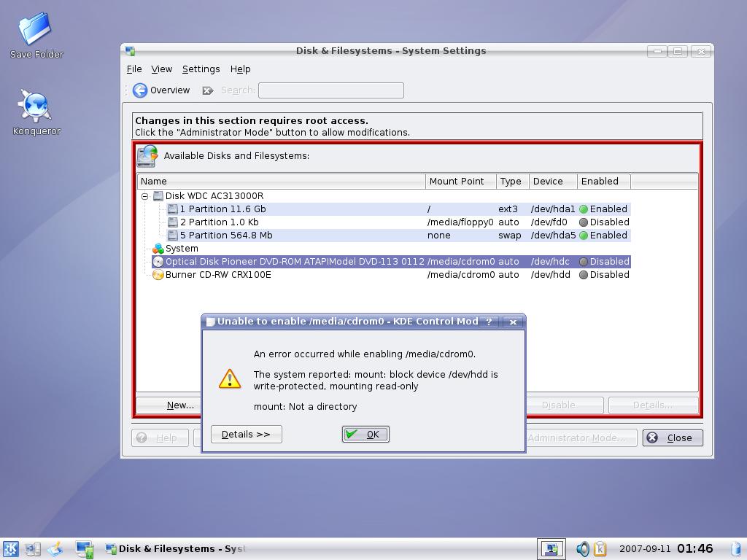
Task: Click the taskbar clock showing 01:46
Action: click(694, 549)
